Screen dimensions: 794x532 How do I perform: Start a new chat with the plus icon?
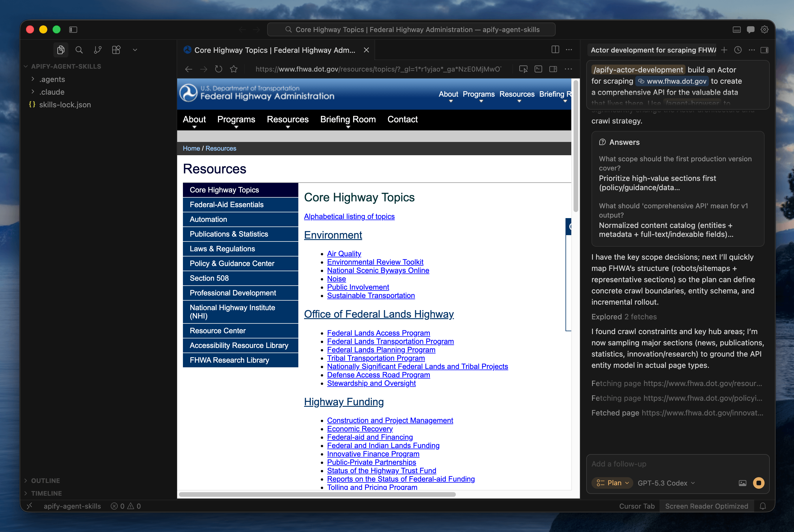(x=724, y=50)
